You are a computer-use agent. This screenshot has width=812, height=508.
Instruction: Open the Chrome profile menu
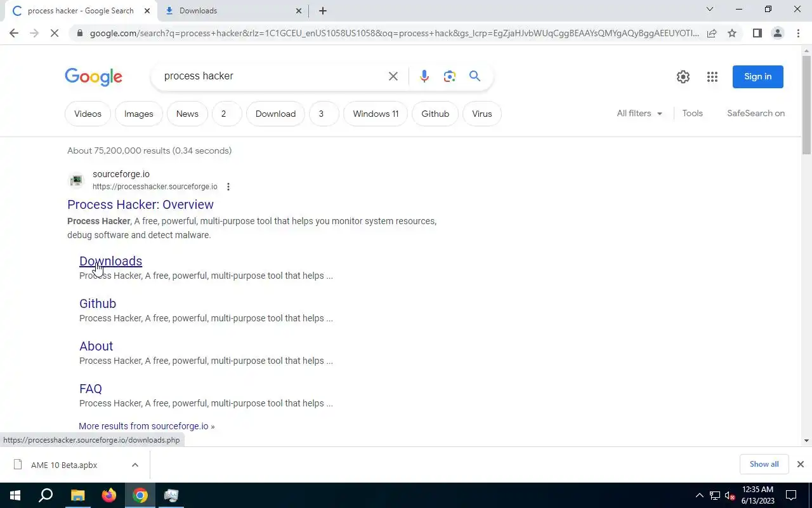pyautogui.click(x=777, y=33)
